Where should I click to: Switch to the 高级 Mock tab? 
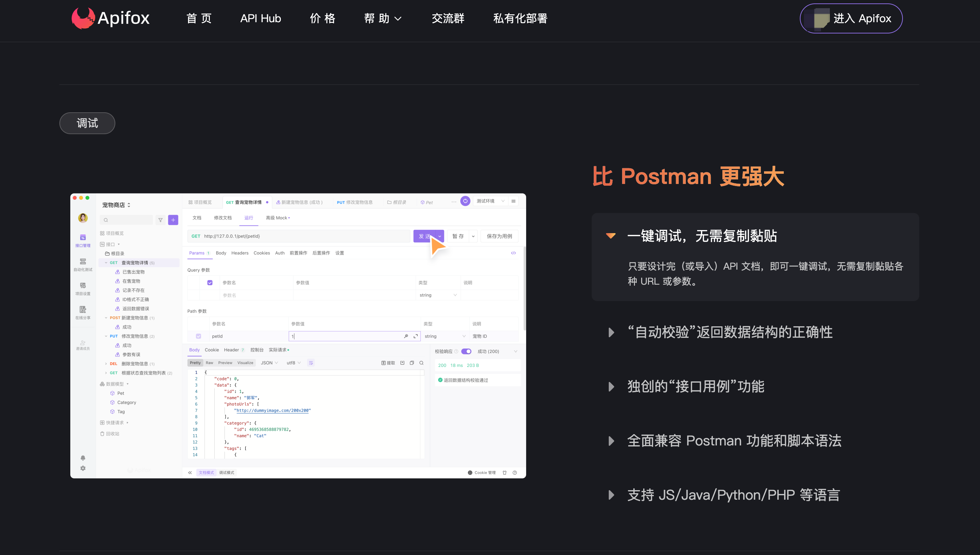(277, 218)
